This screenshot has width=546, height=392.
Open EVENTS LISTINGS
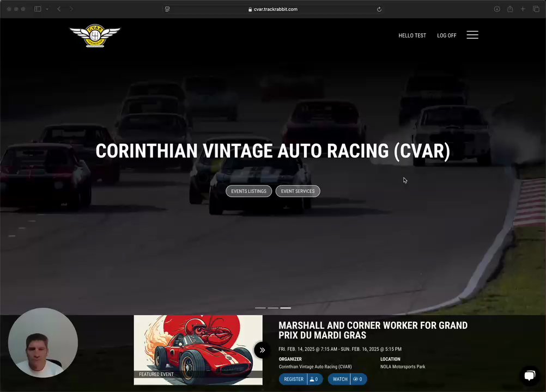(248, 191)
